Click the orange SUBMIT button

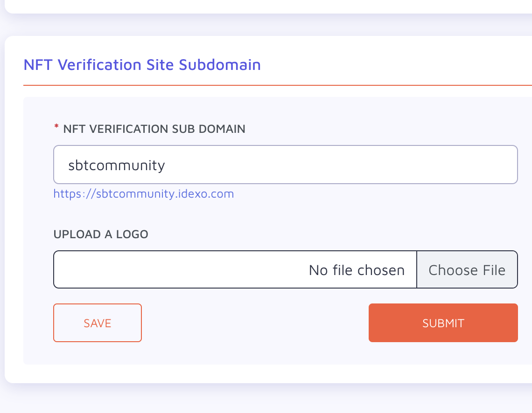point(443,323)
